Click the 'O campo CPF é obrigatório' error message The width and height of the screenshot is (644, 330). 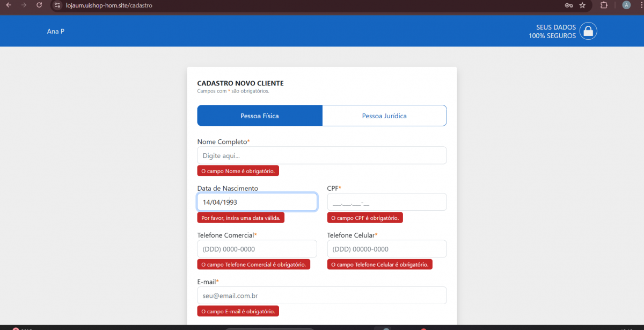[365, 218]
